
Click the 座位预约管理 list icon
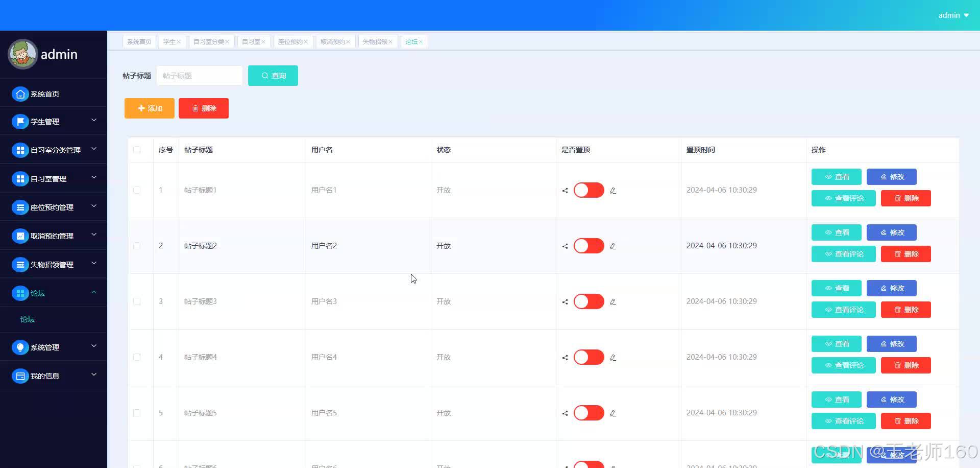click(x=20, y=207)
